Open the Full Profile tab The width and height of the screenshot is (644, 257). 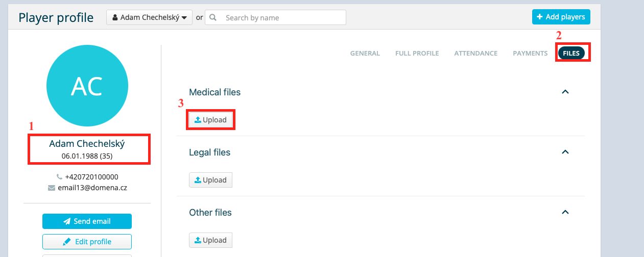(x=417, y=53)
